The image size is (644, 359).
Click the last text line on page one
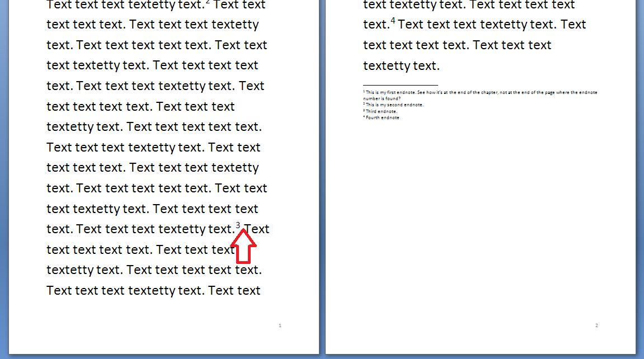pos(153,291)
